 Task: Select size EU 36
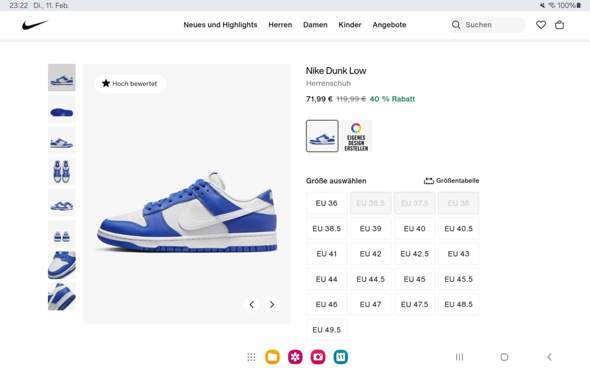(326, 203)
